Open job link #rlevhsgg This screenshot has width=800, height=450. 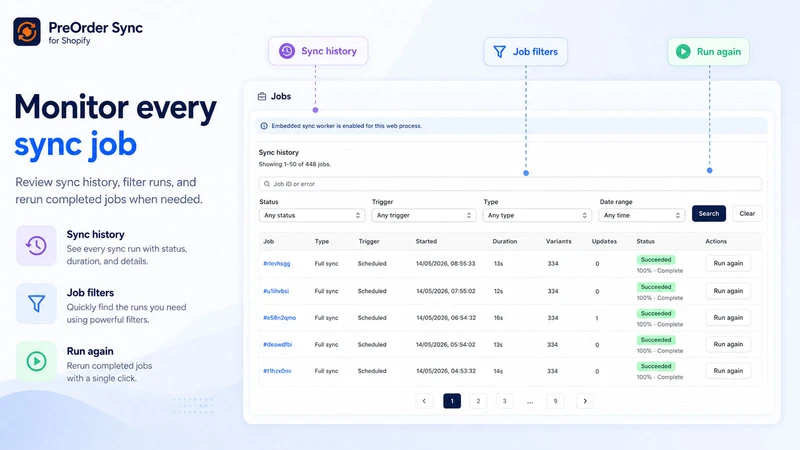tap(277, 264)
